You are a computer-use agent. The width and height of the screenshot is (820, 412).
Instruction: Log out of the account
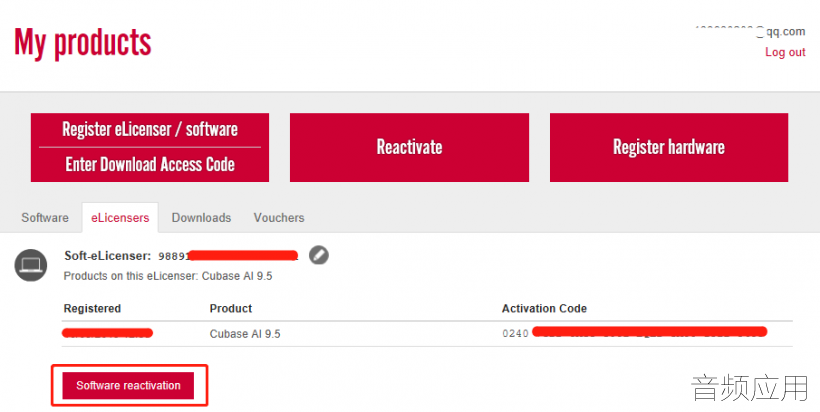pyautogui.click(x=785, y=52)
